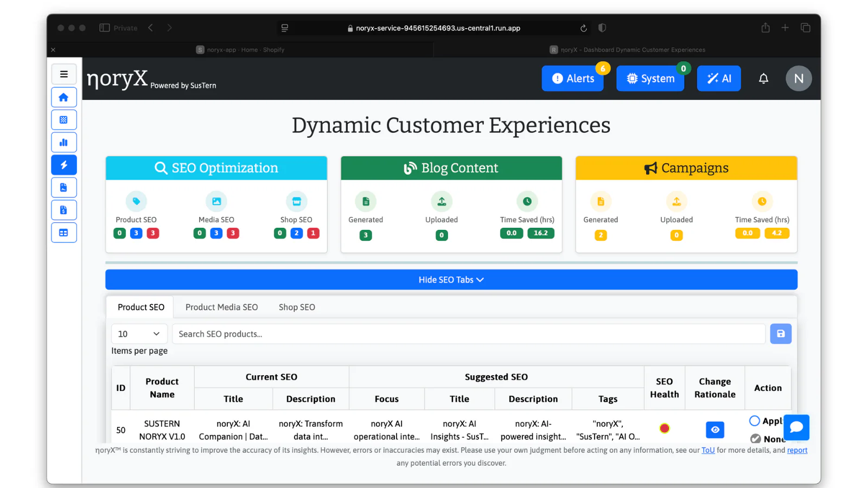
Task: Switch to the Shop SEO tab
Action: [297, 307]
